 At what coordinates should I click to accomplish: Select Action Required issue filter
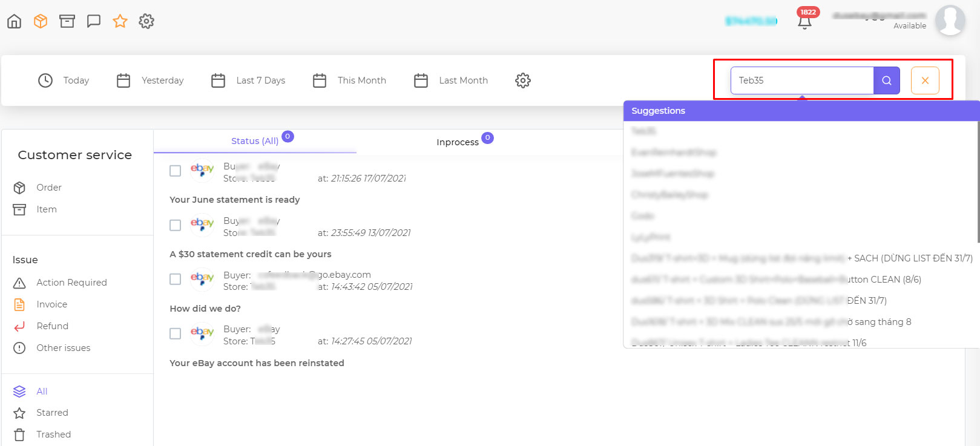click(71, 283)
